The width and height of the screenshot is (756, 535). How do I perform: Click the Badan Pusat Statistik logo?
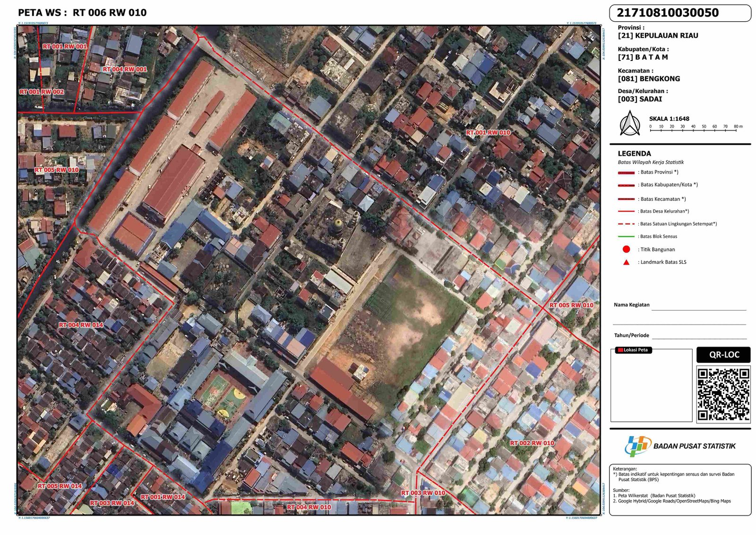point(637,446)
